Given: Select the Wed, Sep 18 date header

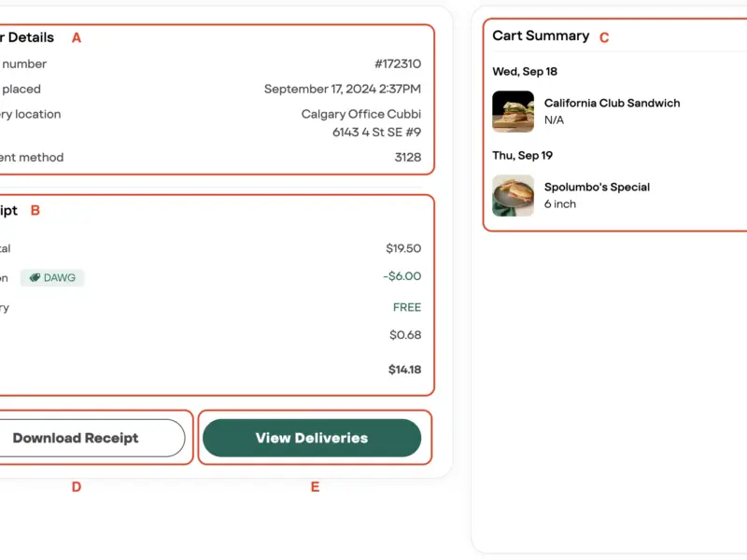Looking at the screenshot, I should click(x=525, y=72).
